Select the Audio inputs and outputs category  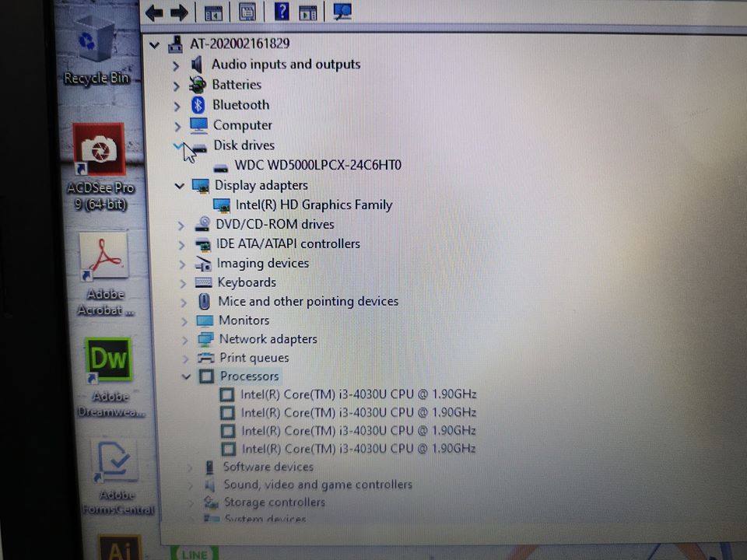pyautogui.click(x=286, y=64)
